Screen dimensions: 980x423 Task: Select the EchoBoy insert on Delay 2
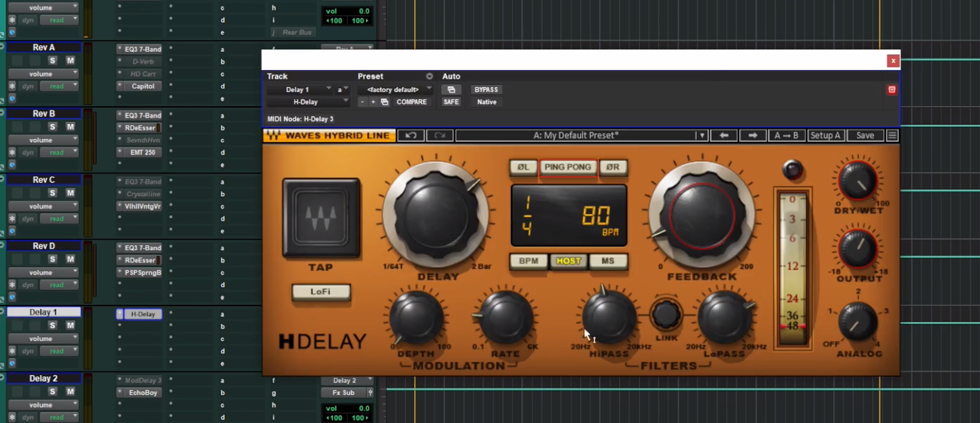(x=143, y=393)
